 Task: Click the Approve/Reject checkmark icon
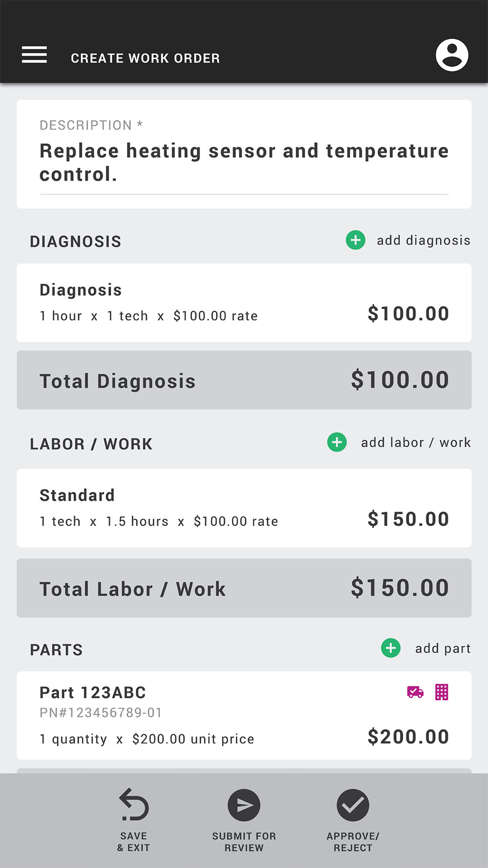tap(353, 805)
